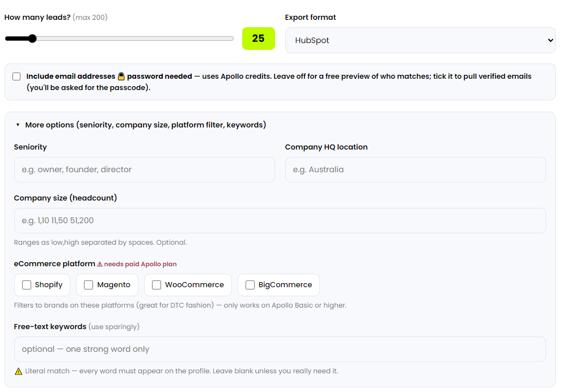Focus the Free-text keywords field
Viewport: 570px width, 392px height.
coord(280,349)
